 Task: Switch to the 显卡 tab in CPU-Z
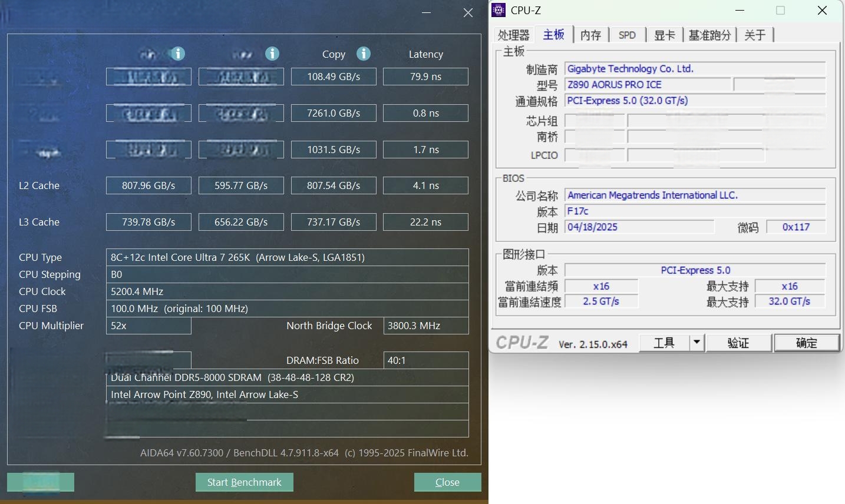tap(664, 35)
